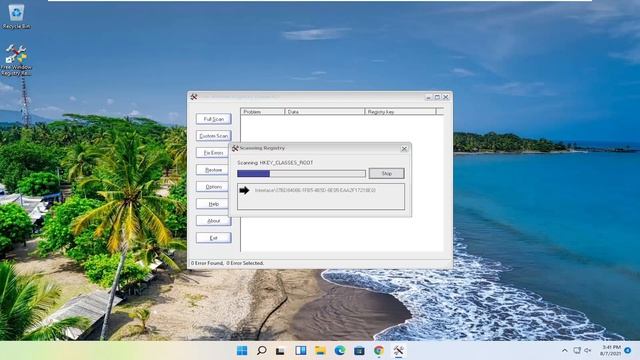Minimize the registry repair window
The height and width of the screenshot is (360, 640).
coord(428,97)
